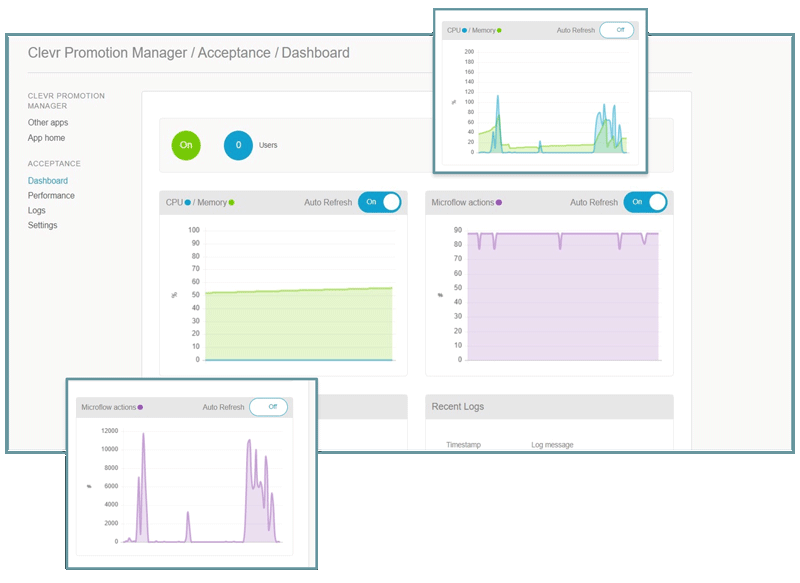Click the ACCEPTANCE sidebar heading

point(54,163)
